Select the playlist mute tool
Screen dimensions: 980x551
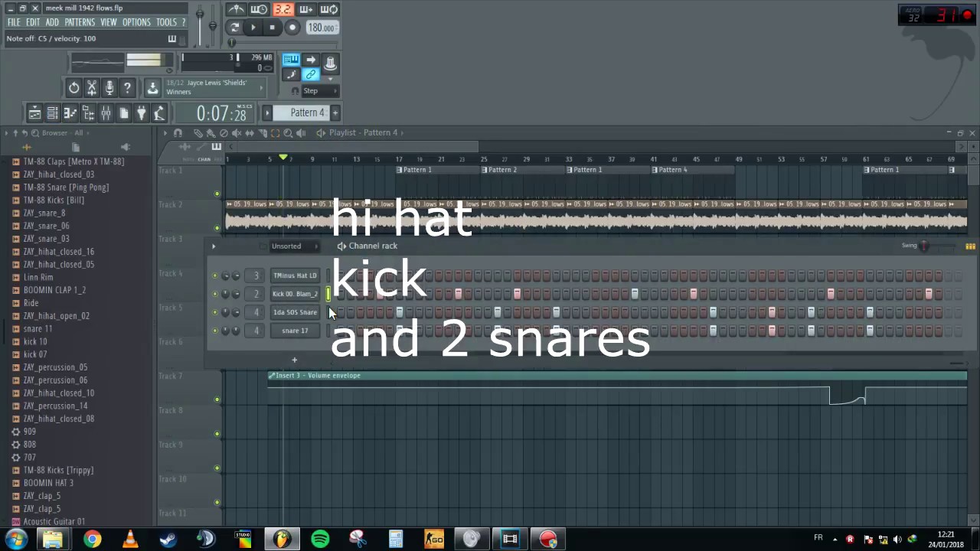(237, 132)
